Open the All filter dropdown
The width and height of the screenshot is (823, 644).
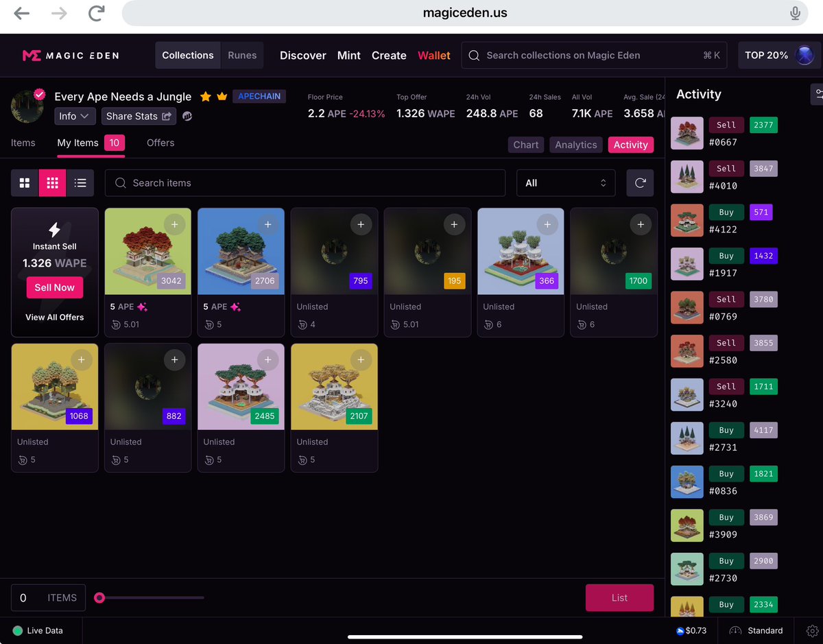(x=566, y=183)
